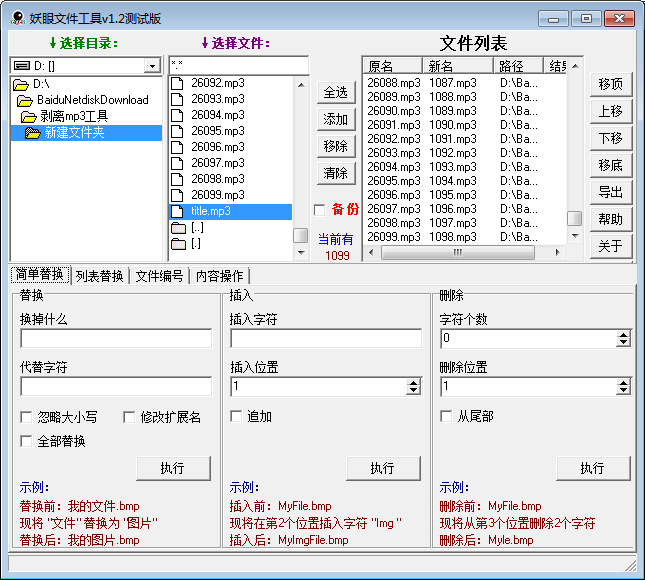This screenshot has width=645, height=580.
Task: Click the 上移 button
Action: [x=611, y=111]
